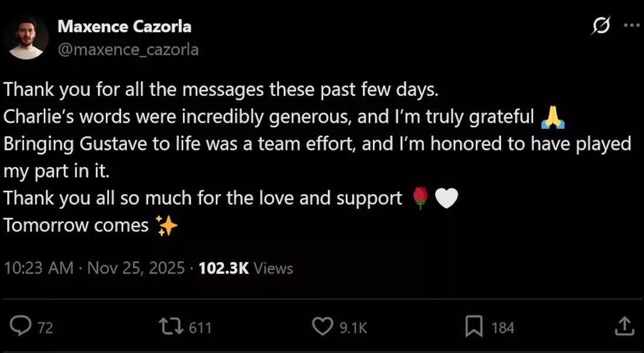644x353 pixels.
Task: Click the 184 bookmarks count
Action: (503, 327)
